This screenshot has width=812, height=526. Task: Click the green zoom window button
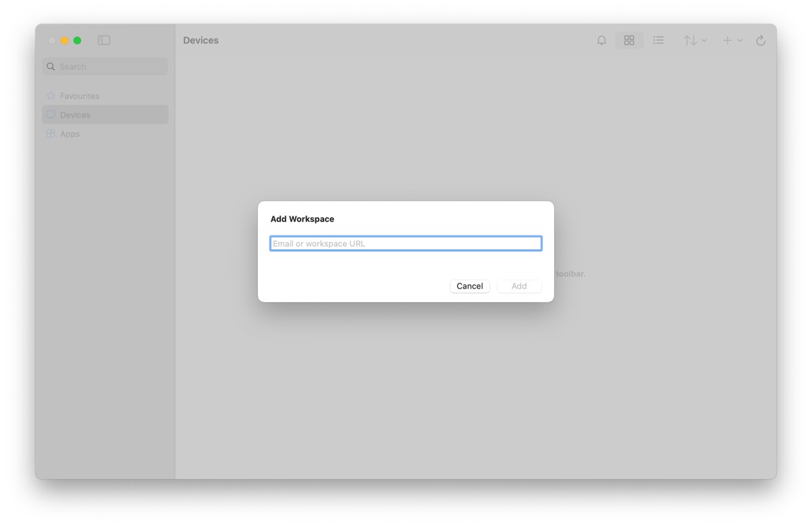pos(77,41)
